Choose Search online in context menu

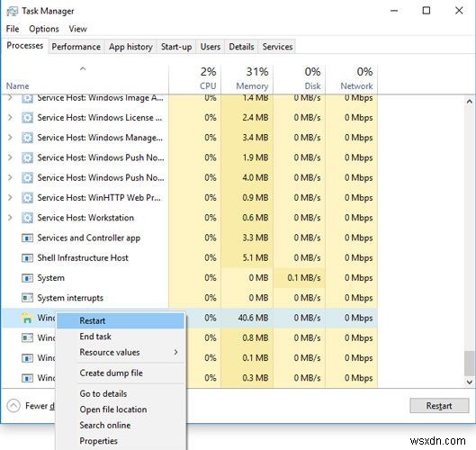(x=121, y=425)
